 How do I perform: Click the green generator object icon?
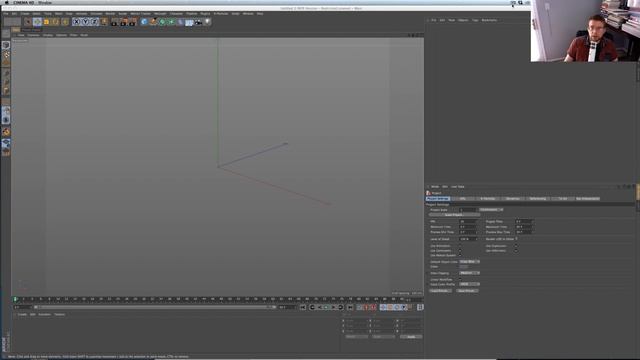pos(162,22)
